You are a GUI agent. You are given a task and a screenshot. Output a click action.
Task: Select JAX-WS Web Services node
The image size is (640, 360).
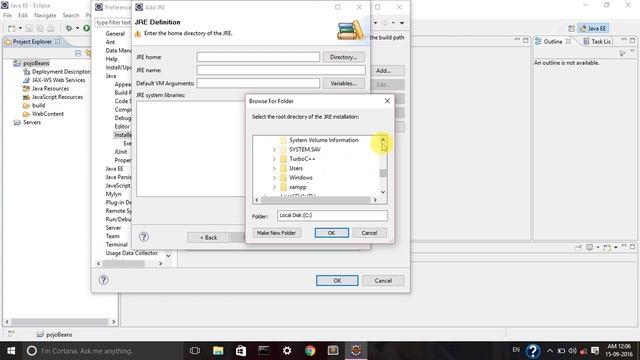59,80
